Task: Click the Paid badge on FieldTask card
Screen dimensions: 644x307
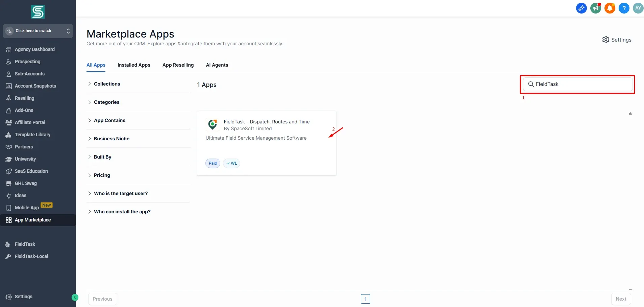Action: coord(213,163)
